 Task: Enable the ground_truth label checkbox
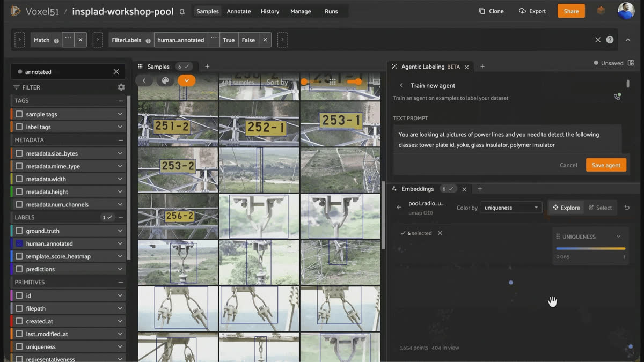pyautogui.click(x=19, y=231)
